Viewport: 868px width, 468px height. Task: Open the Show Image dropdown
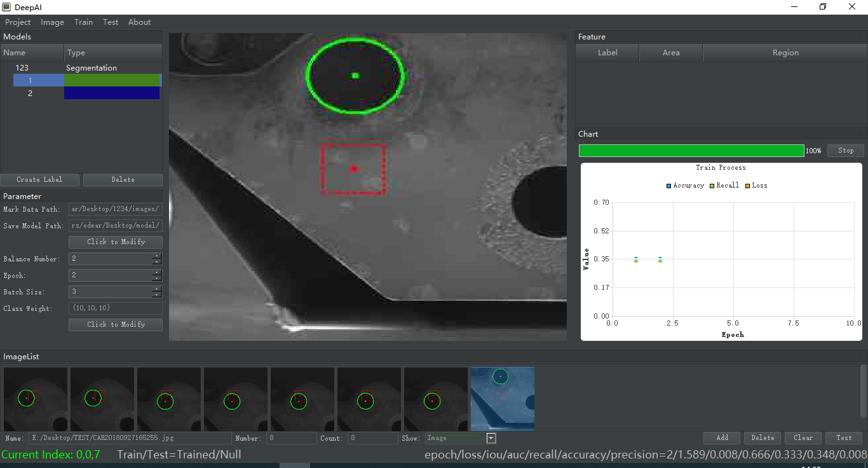pos(491,438)
